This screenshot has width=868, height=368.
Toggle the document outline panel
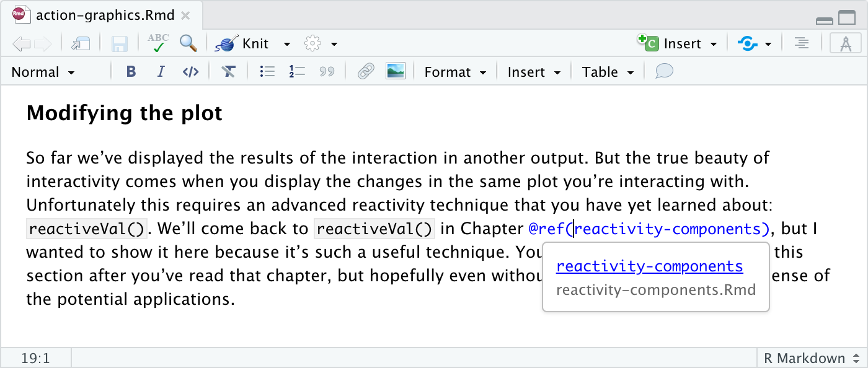tap(802, 43)
